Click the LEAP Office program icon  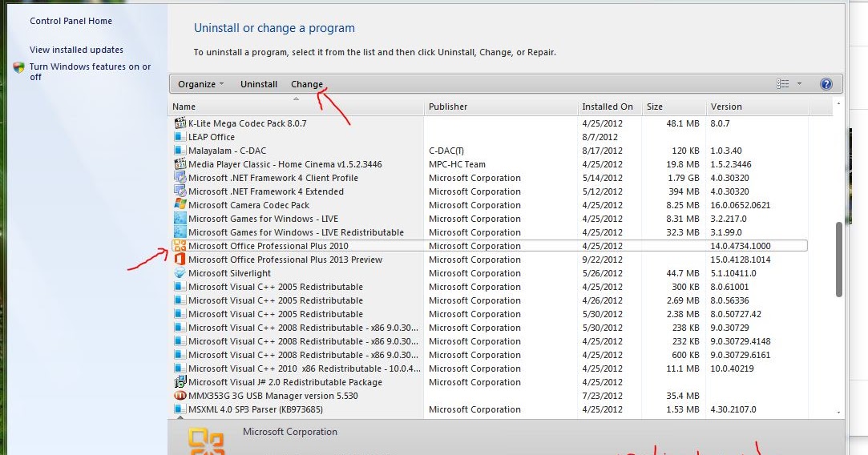[x=180, y=137]
